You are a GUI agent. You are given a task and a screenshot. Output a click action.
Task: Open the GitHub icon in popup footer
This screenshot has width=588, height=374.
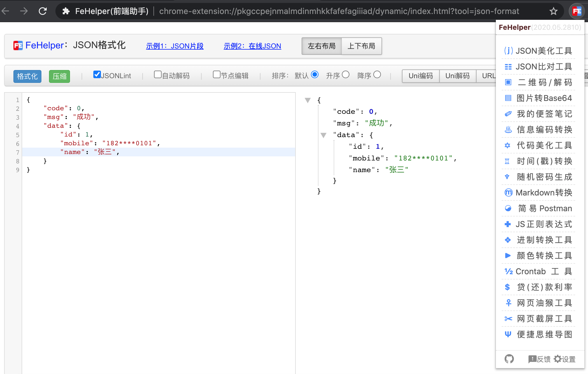(509, 359)
